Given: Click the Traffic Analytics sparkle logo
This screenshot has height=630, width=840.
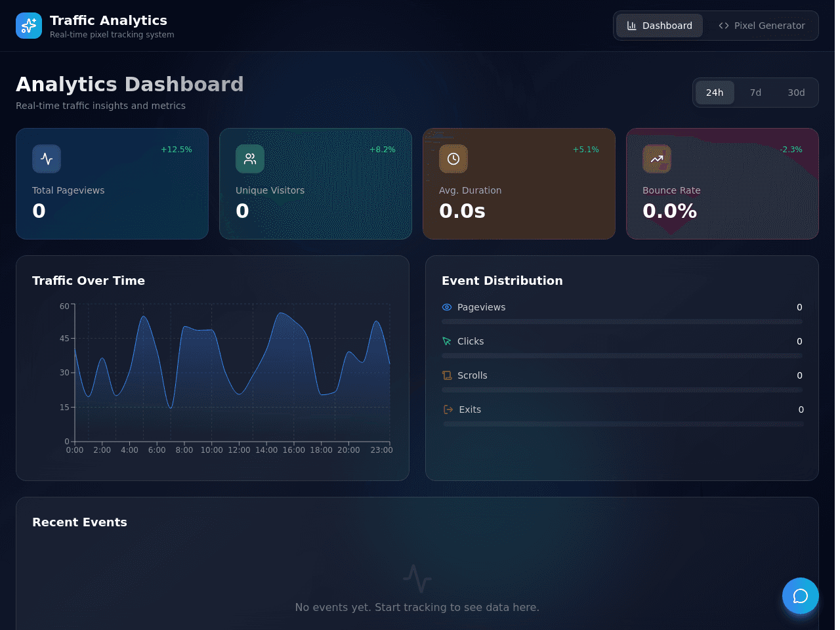Looking at the screenshot, I should pyautogui.click(x=29, y=26).
